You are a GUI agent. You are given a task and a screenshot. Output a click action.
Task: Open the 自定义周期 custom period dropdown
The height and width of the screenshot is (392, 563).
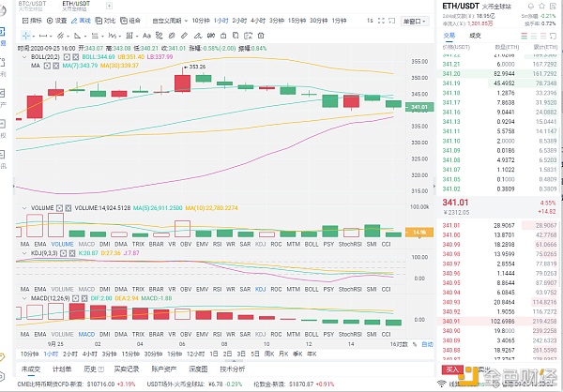[x=170, y=21]
